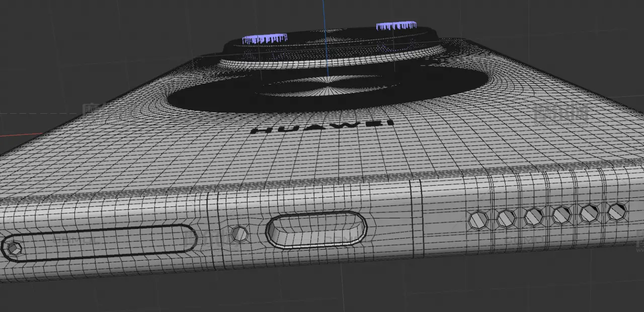Click the fourth speaker grille hole
The image size is (644, 312).
pyautogui.click(x=561, y=215)
